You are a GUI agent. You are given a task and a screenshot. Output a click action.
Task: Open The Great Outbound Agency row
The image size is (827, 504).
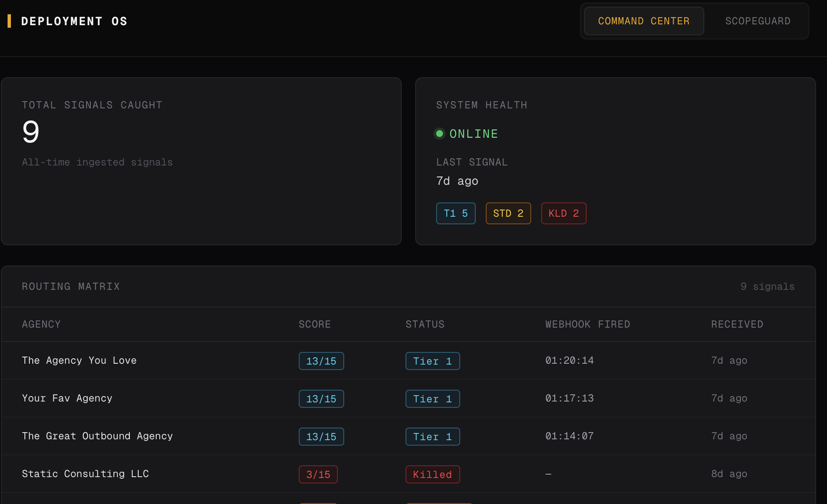[408, 436]
